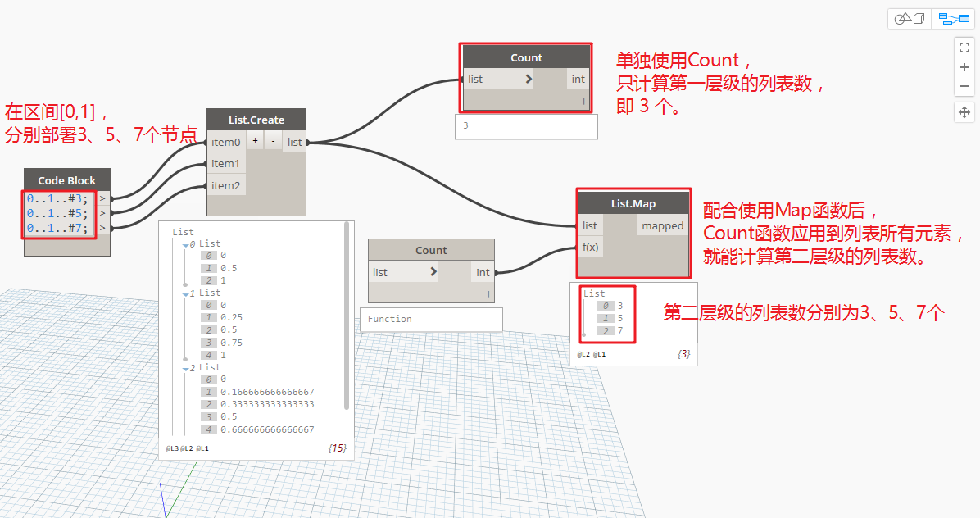Click code line 0..1..#3; in Code Block
The width and height of the screenshot is (980, 518).
point(57,198)
